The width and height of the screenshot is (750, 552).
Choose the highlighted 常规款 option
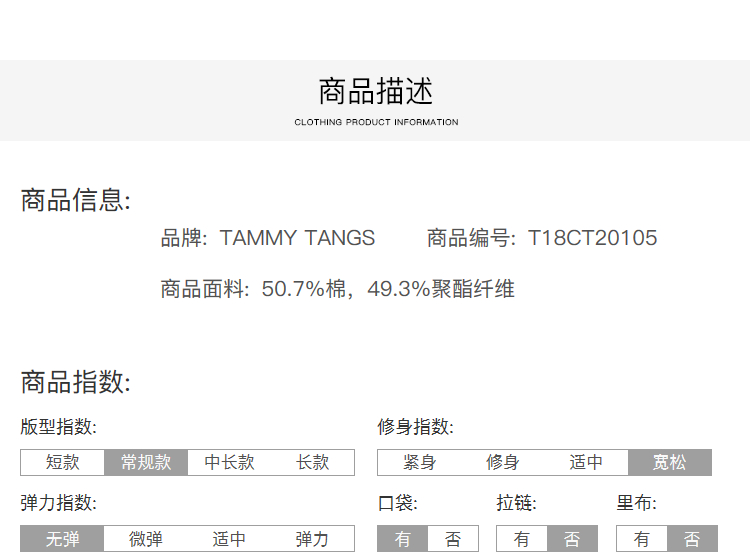pos(146,462)
